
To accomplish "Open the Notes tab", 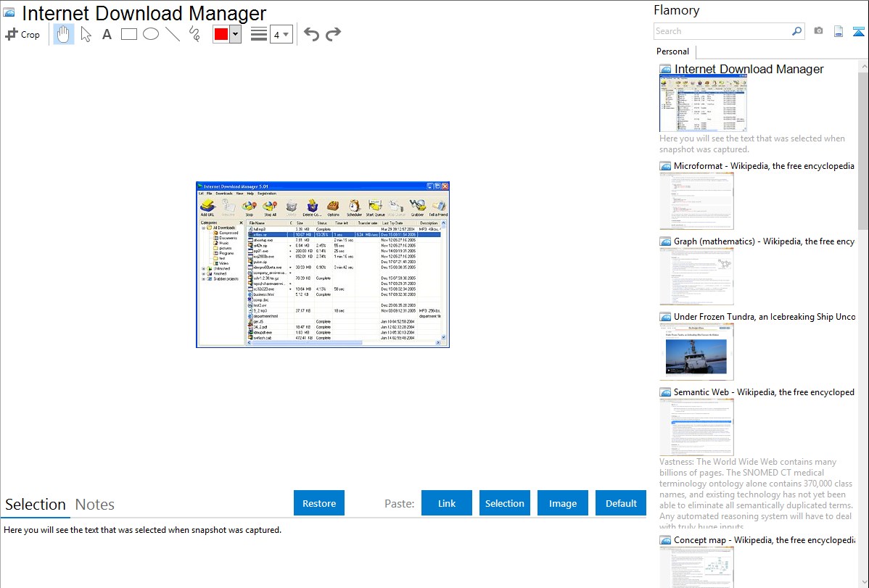I will [95, 505].
